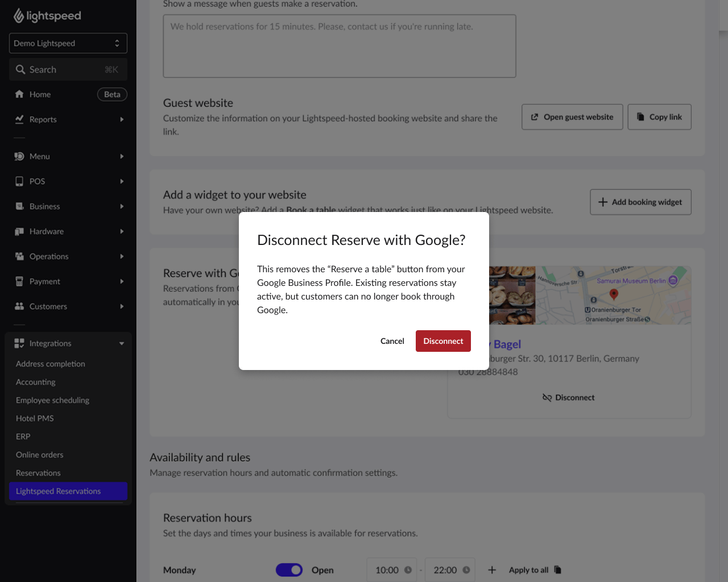Click Copy link button
The height and width of the screenshot is (582, 728).
[660, 117]
